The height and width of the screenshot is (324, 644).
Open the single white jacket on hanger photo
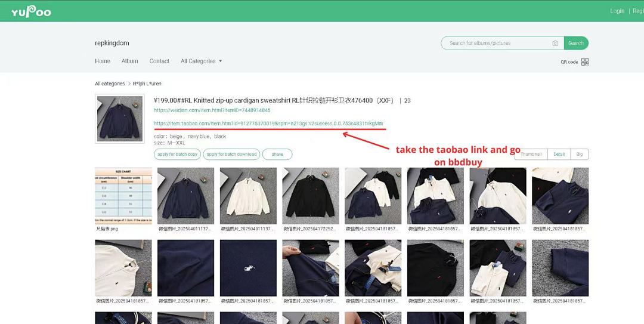tap(248, 196)
